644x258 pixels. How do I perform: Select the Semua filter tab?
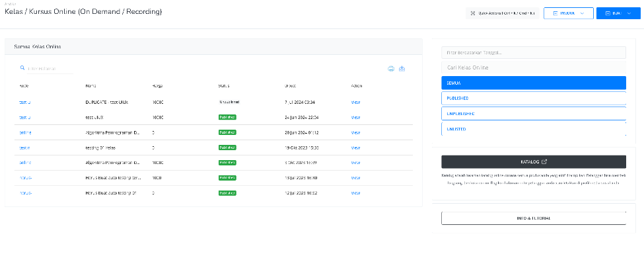tap(534, 83)
